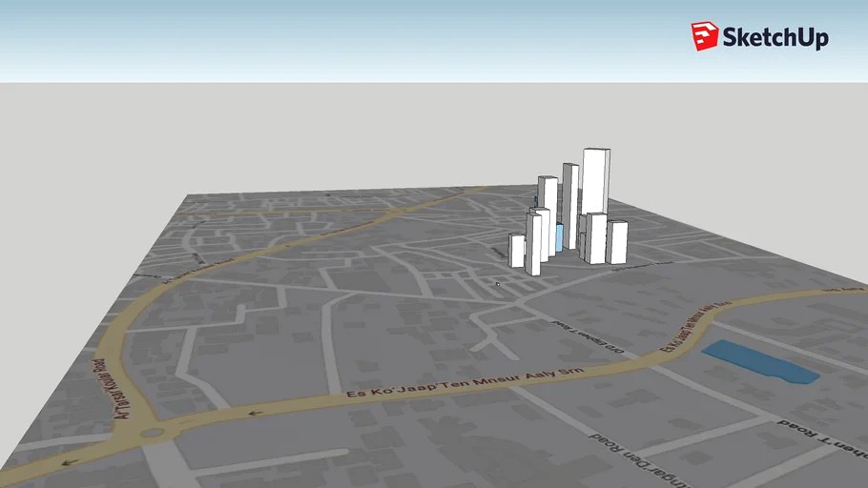The image size is (868, 488).
Task: Select the blue water body shape
Action: 760,362
